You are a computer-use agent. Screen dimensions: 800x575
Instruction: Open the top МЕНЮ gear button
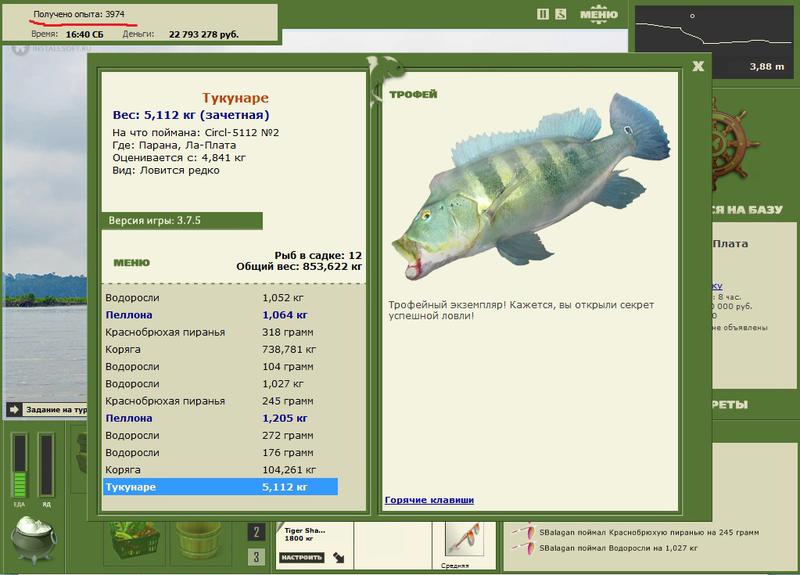[x=598, y=14]
